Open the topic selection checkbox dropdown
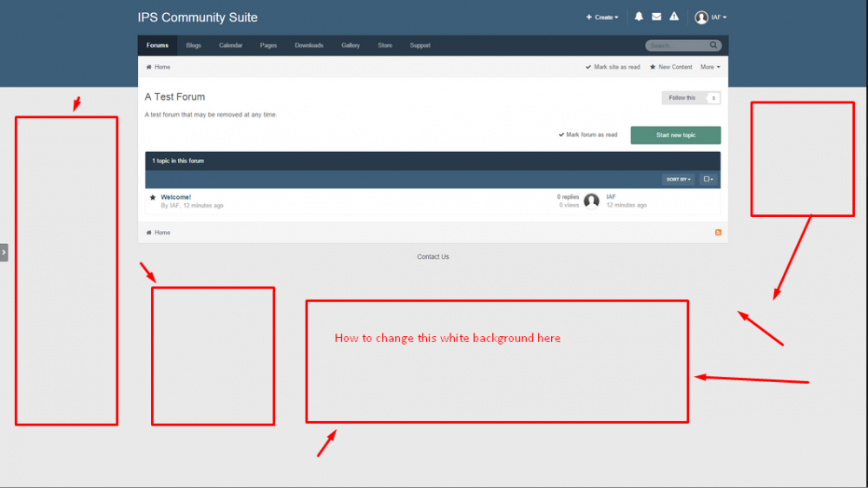This screenshot has width=868, height=488. (x=707, y=179)
